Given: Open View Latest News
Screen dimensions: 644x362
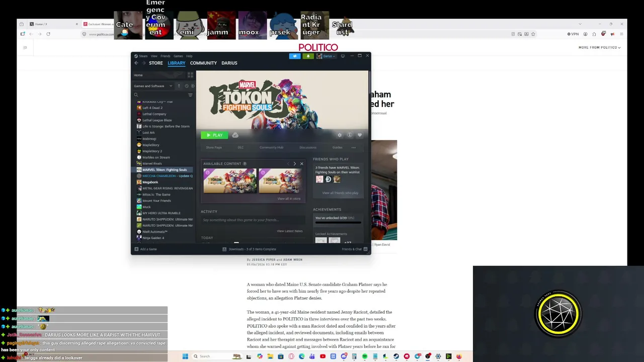Looking at the screenshot, I should click(x=290, y=231).
